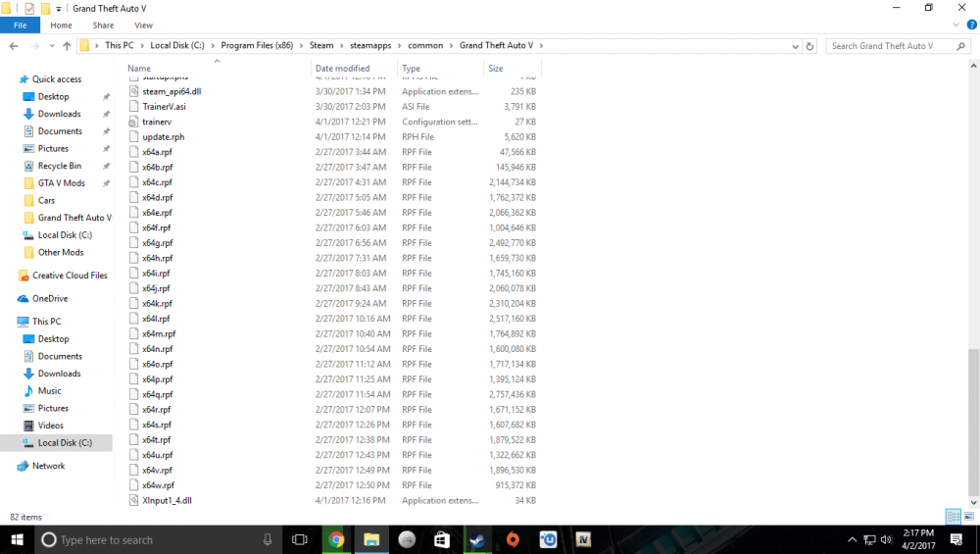Expand the chevron after Local Disk (C:) in path
This screenshot has height=554, width=980.
point(213,46)
